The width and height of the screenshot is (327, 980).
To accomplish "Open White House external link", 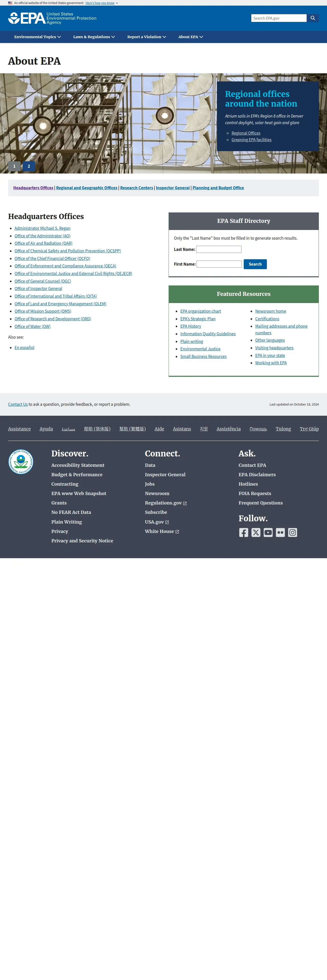I will coord(162,531).
